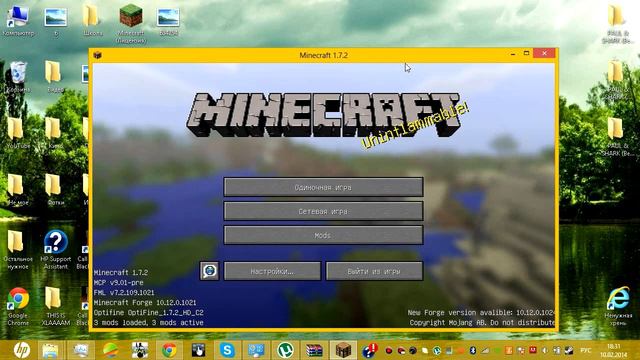The width and height of the screenshot is (640, 360).
Task: Switch to Minecraft taskbar item
Action: (343, 350)
